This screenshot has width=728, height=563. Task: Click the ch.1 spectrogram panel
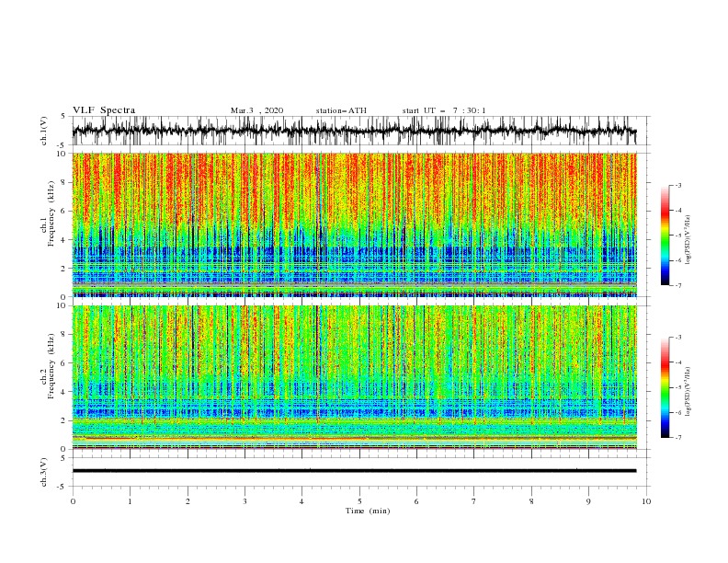click(354, 224)
